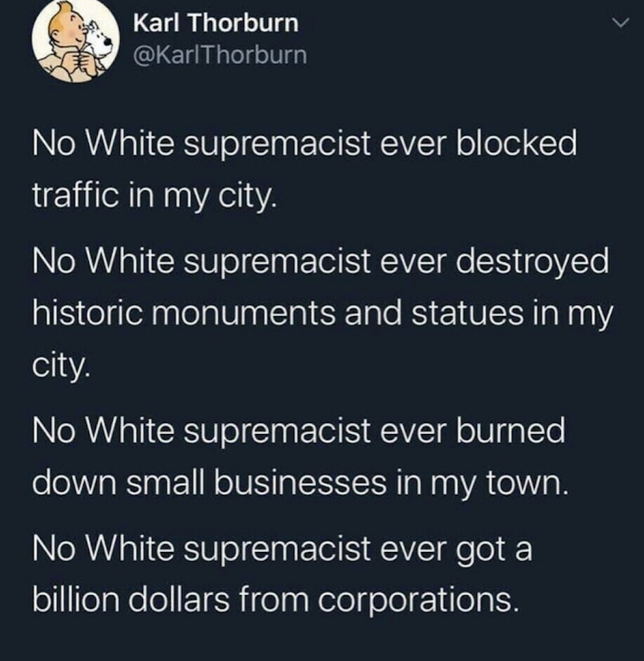The height and width of the screenshot is (661, 644).
Task: Click the word "statues" in the tweet
Action: coord(467,314)
